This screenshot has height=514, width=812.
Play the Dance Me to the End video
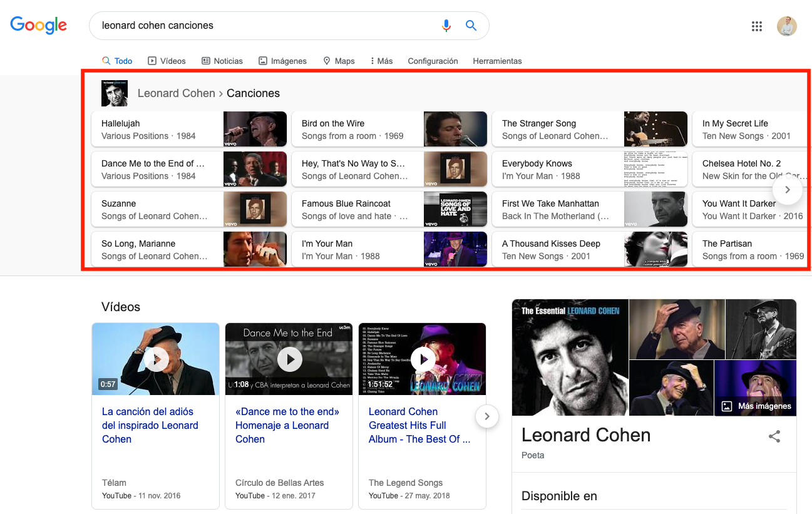tap(289, 359)
